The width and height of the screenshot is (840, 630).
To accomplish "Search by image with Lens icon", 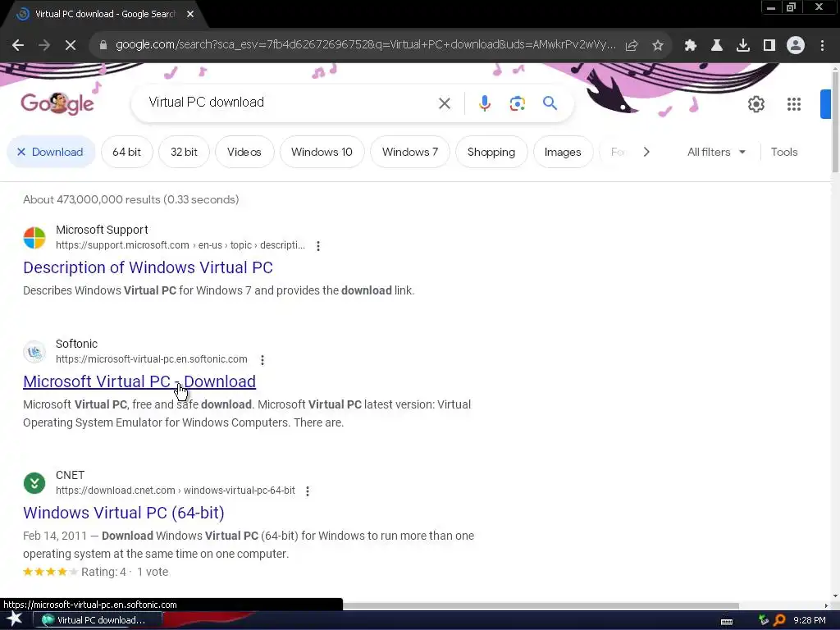I will point(518,103).
